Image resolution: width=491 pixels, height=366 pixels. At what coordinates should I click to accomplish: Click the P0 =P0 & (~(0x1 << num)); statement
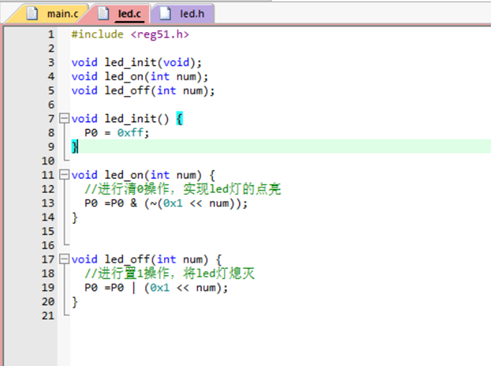pos(166,203)
